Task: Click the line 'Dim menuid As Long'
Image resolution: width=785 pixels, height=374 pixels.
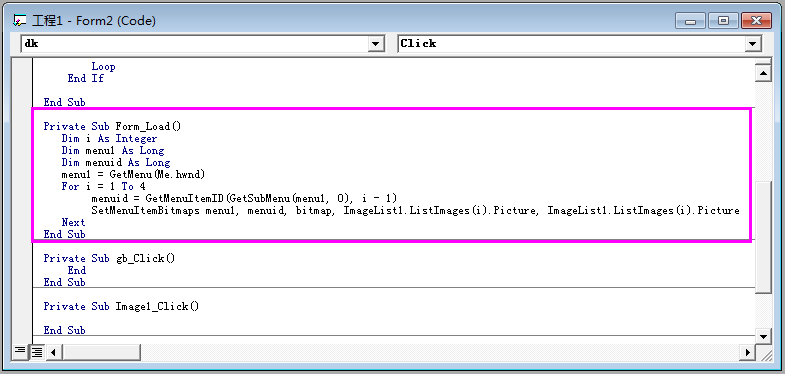Action: click(116, 162)
